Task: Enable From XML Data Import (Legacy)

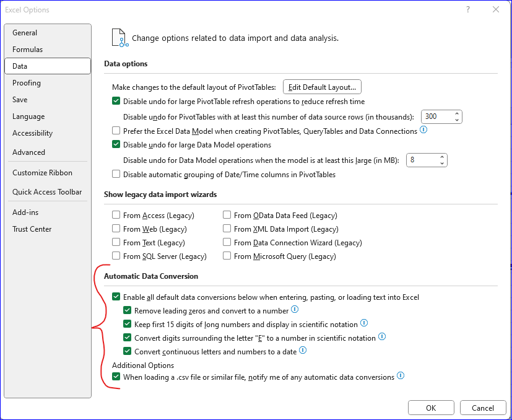Action: pyautogui.click(x=227, y=229)
